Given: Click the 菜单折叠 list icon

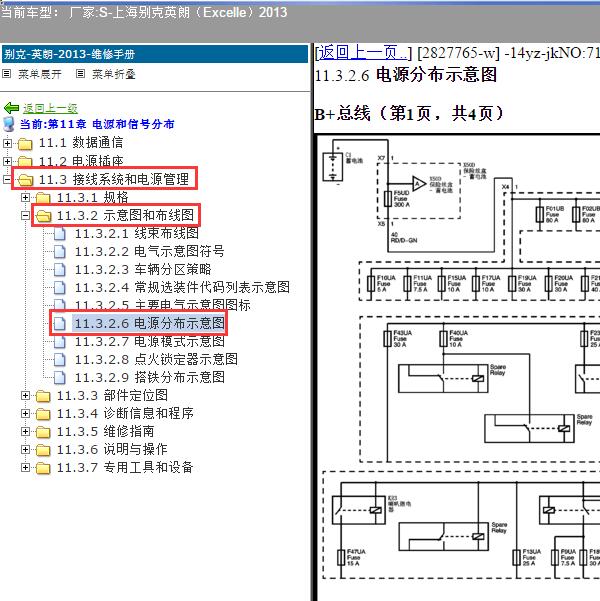Looking at the screenshot, I should (80, 74).
